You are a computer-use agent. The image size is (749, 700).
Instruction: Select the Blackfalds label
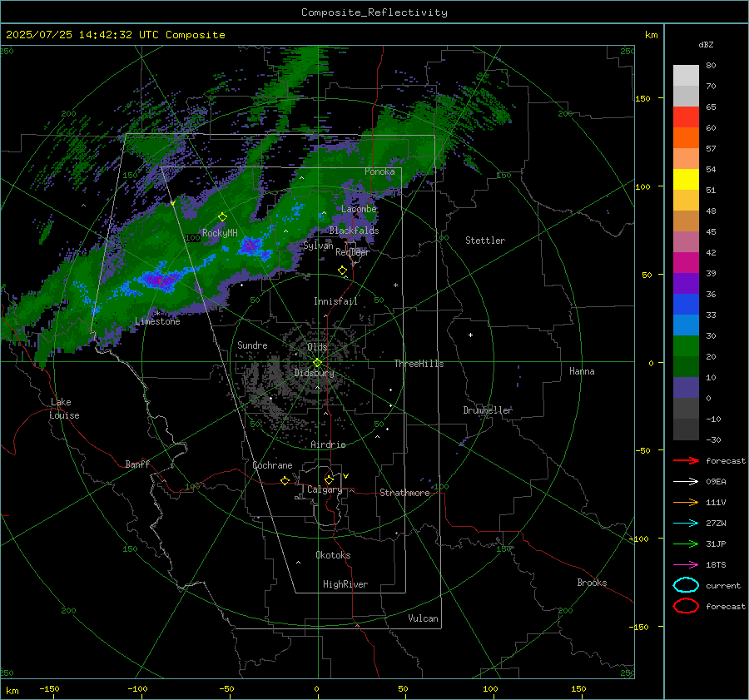tap(354, 231)
